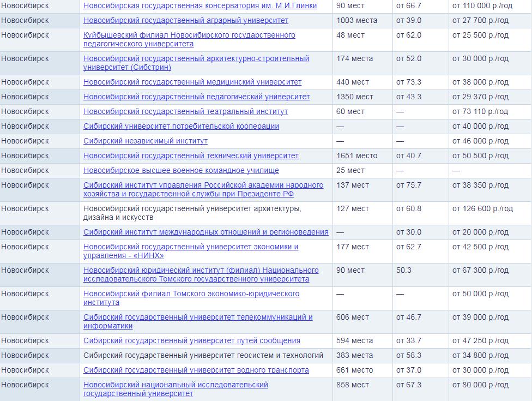Click price 'от 46 000 р./год'
The height and width of the screenshot is (401, 532).
(x=480, y=141)
